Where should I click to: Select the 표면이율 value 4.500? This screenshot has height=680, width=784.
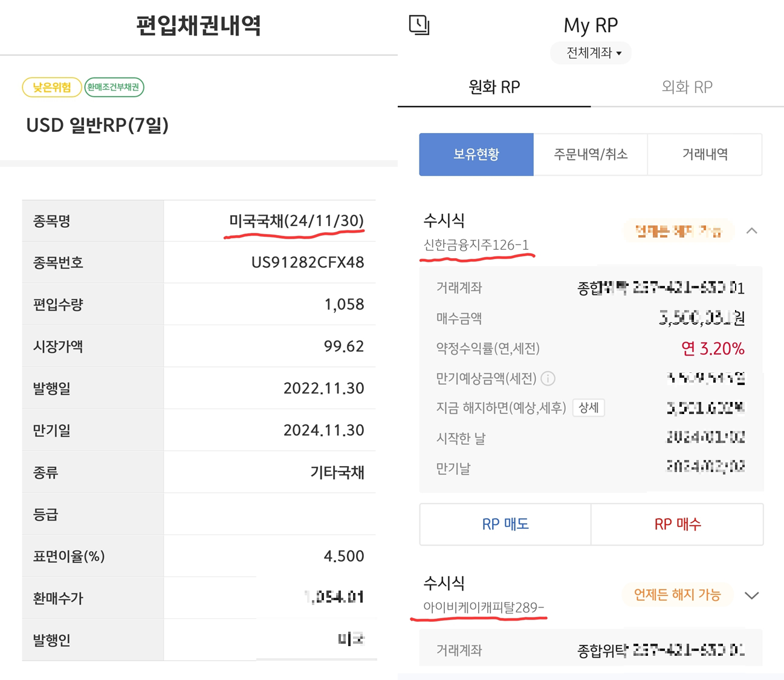tap(344, 556)
